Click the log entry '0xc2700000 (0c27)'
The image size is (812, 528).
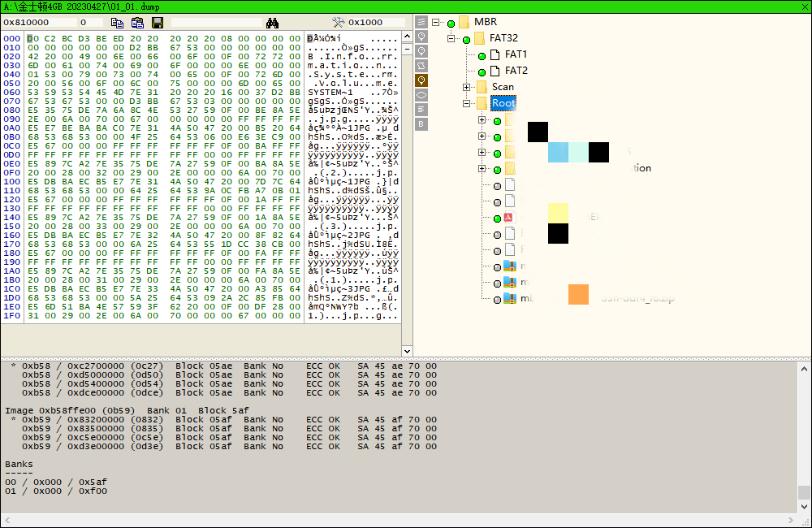(x=115, y=366)
